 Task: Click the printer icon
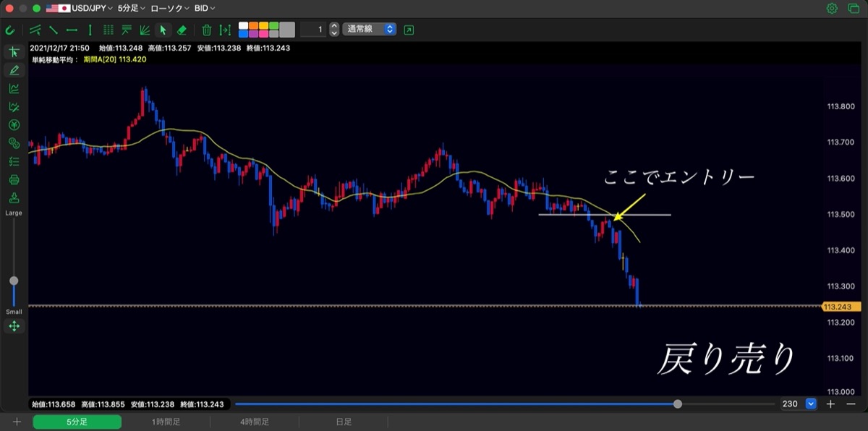(14, 179)
